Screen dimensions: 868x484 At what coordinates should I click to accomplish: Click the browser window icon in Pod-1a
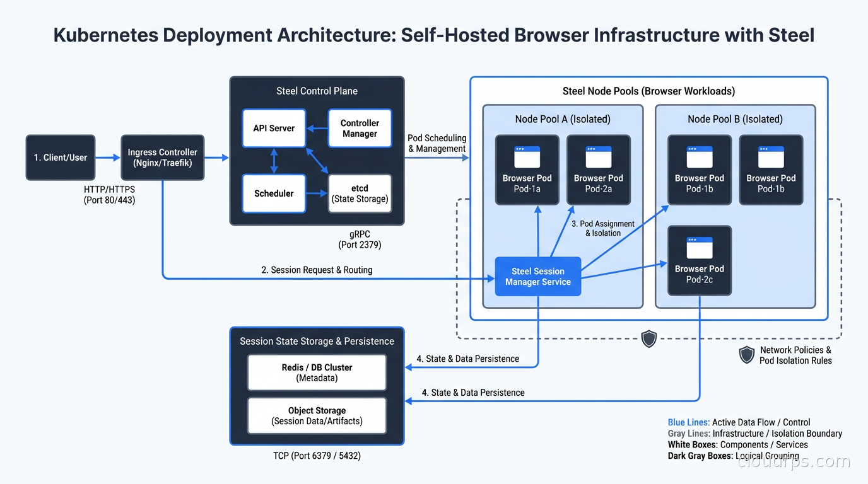click(527, 157)
